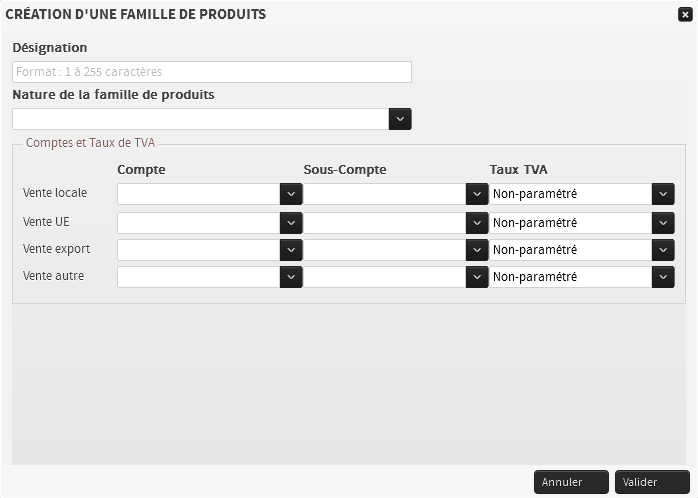The height and width of the screenshot is (498, 698).
Task: Close the product family creation dialog
Action: click(x=684, y=15)
